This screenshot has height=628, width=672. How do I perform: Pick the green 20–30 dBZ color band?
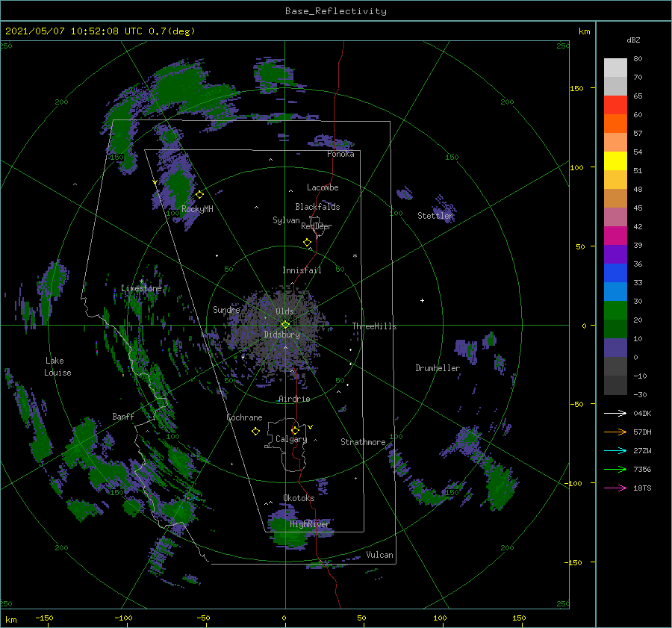[x=615, y=311]
